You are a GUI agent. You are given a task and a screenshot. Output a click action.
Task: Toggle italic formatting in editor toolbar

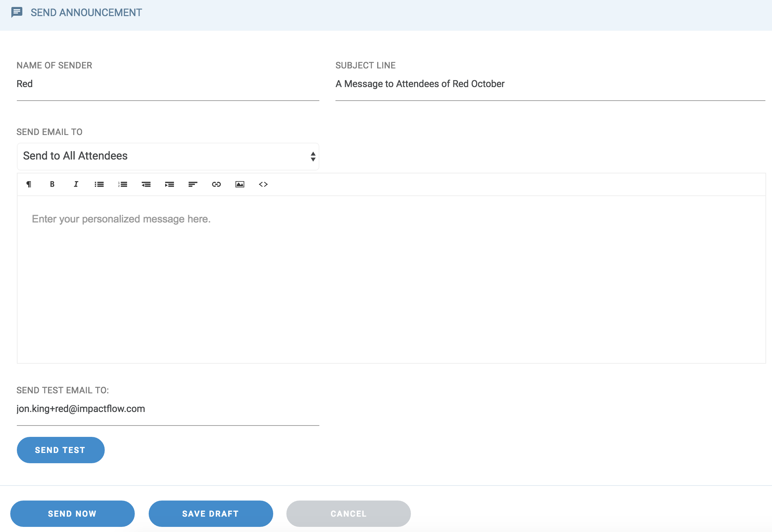tap(76, 184)
